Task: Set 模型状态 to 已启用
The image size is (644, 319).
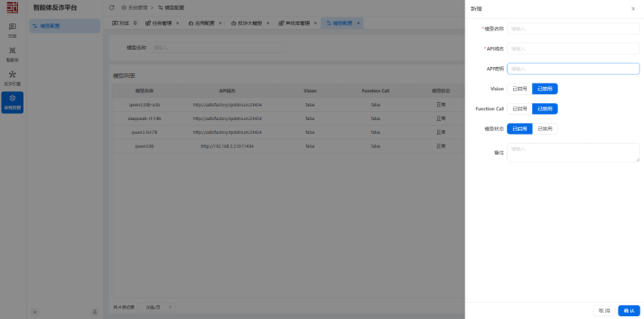Action: (520, 129)
